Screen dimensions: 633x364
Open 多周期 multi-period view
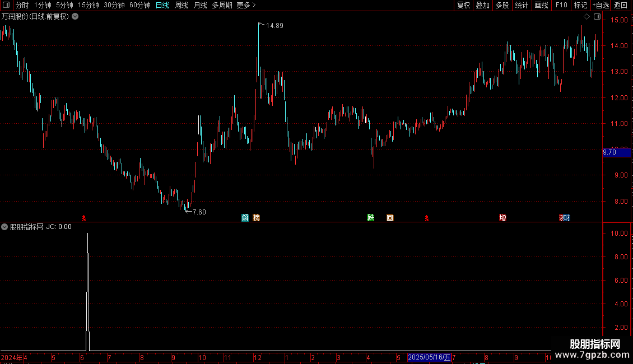pyautogui.click(x=222, y=5)
